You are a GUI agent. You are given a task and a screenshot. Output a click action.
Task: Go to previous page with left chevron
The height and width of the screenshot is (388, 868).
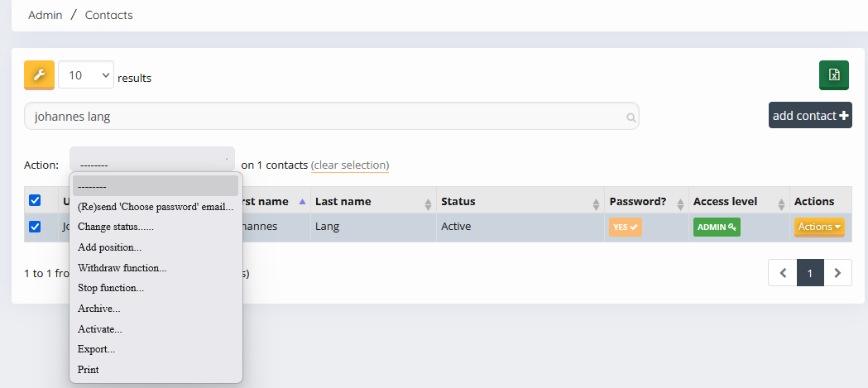[783, 273]
